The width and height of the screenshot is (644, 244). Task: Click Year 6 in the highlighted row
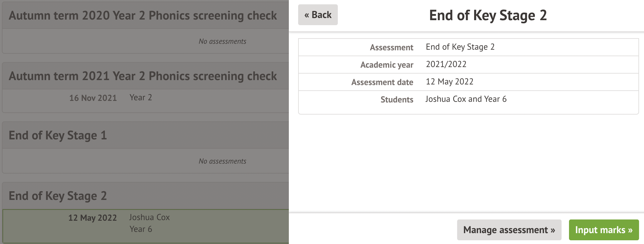coord(141,229)
